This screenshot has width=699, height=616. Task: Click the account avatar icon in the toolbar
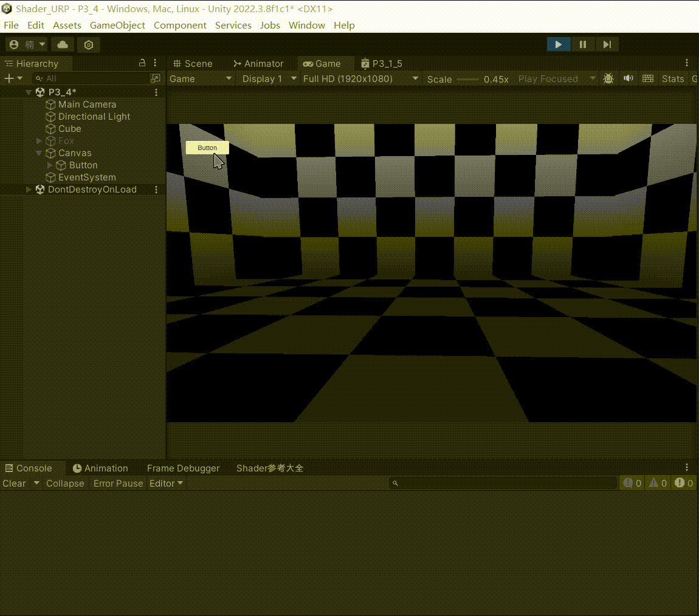(13, 44)
